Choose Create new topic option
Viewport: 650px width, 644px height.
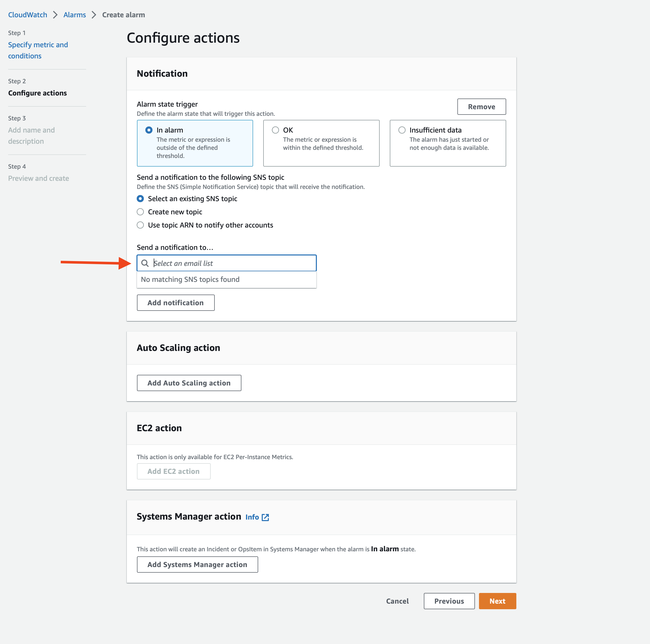[x=140, y=212]
